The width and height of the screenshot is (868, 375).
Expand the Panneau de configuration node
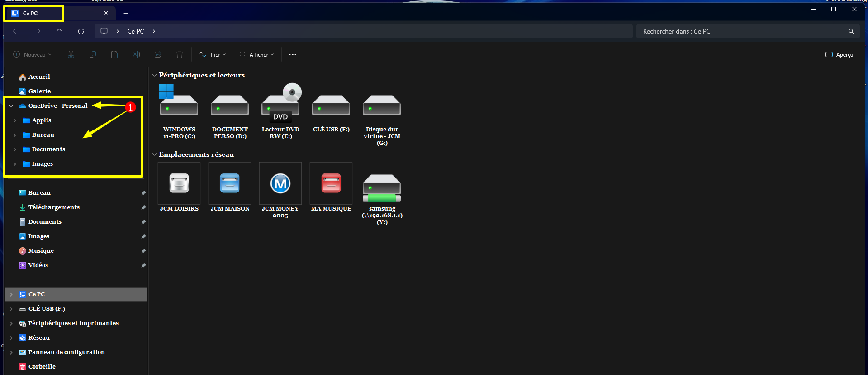click(x=11, y=352)
